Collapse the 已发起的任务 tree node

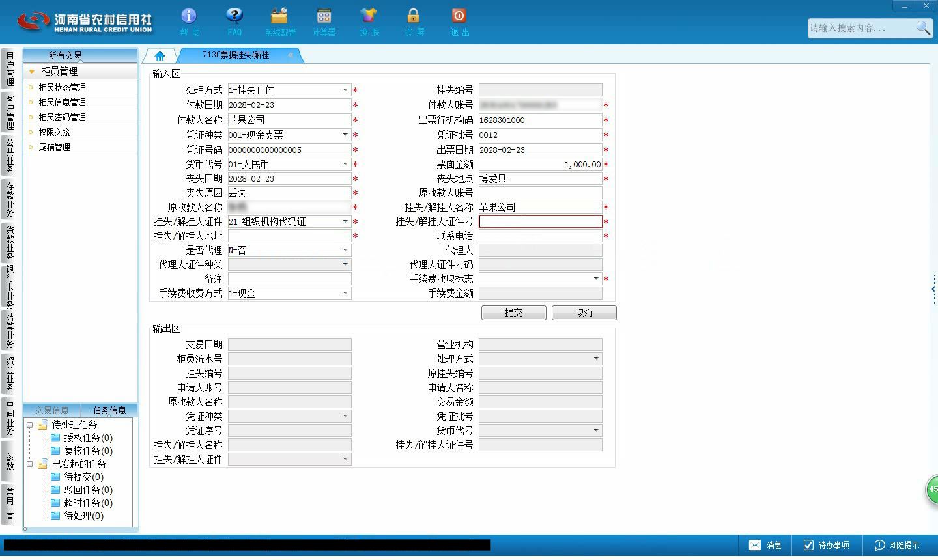[30, 464]
